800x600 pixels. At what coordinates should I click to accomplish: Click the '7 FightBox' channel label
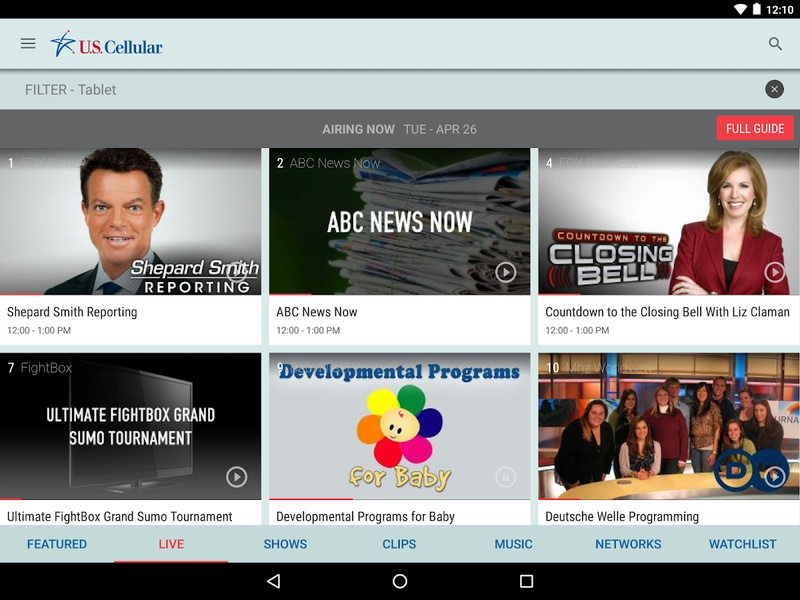click(x=39, y=368)
